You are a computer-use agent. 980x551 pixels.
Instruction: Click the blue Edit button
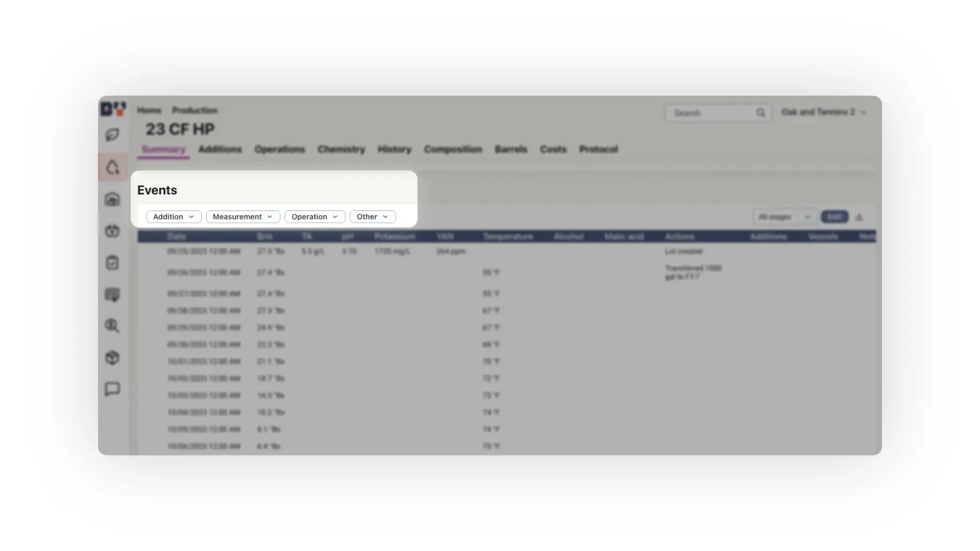point(835,217)
